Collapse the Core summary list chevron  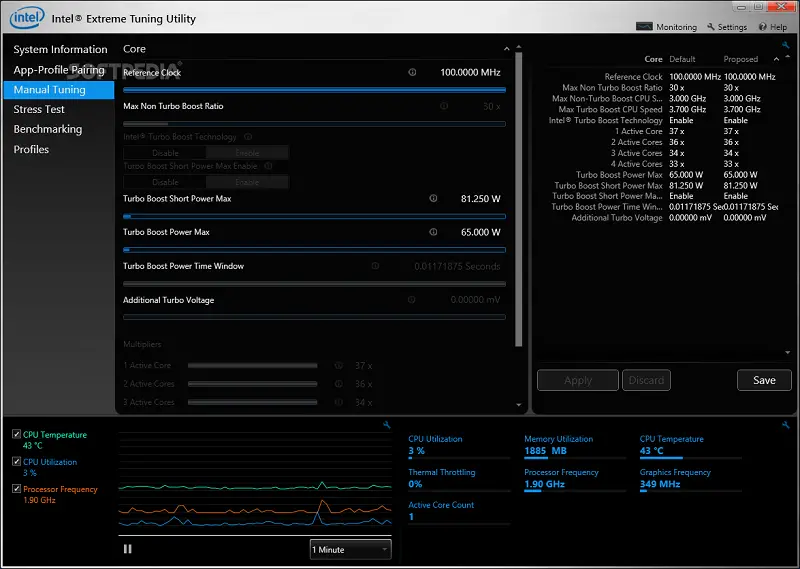point(777,59)
